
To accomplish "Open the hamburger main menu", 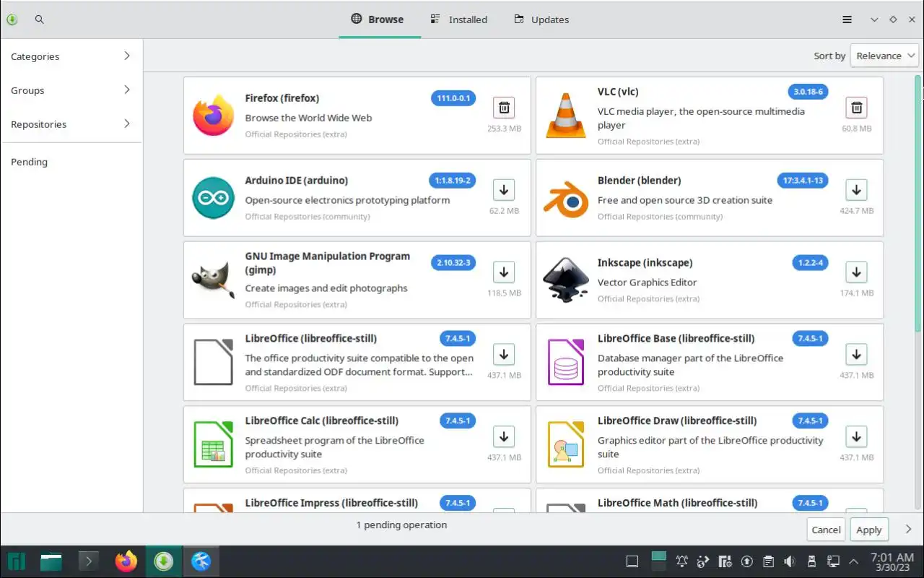I will pyautogui.click(x=847, y=20).
